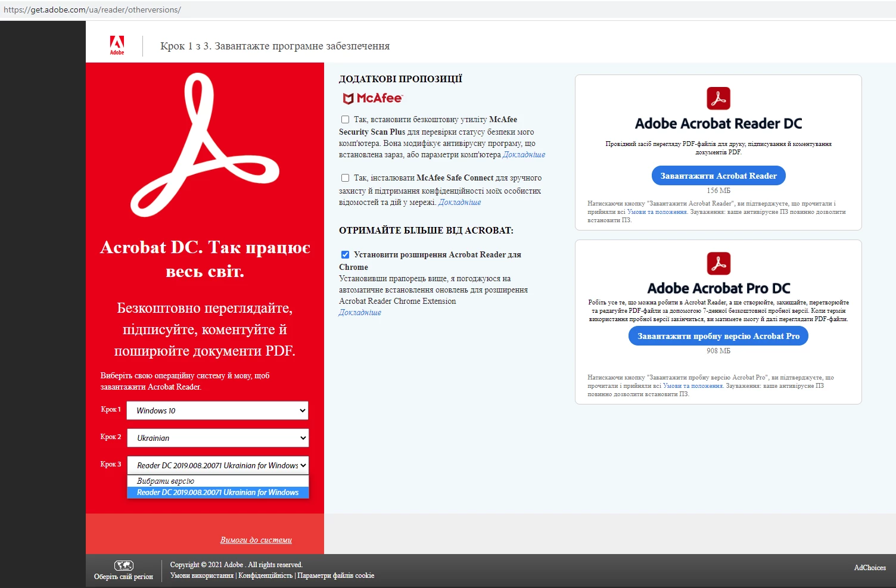Viewport: 896px width, 588px height.
Task: Open Докладніше link under Chrome extension
Action: [x=360, y=312]
